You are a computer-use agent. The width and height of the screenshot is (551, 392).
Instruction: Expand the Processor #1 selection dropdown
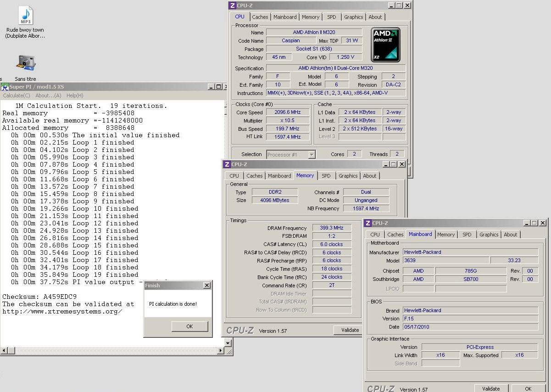tap(312, 155)
